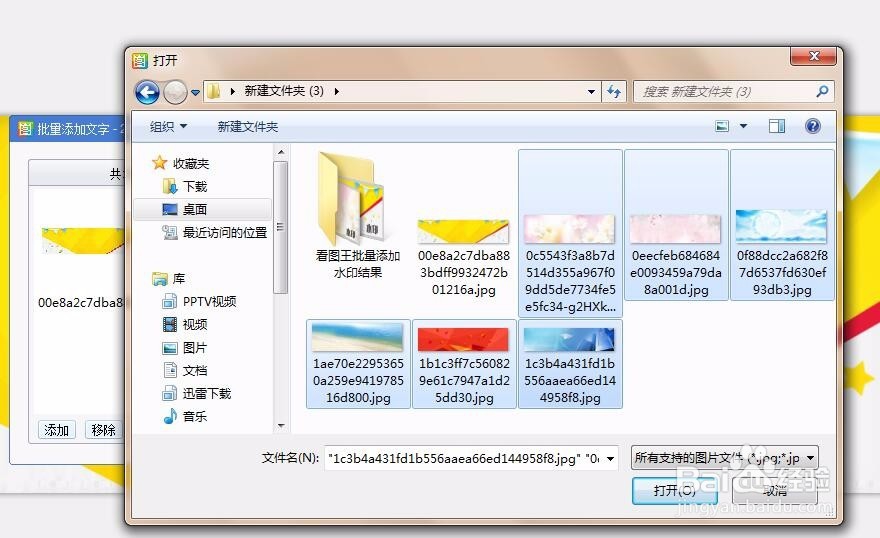Open the 视频 library
The height and width of the screenshot is (538, 880).
195,324
